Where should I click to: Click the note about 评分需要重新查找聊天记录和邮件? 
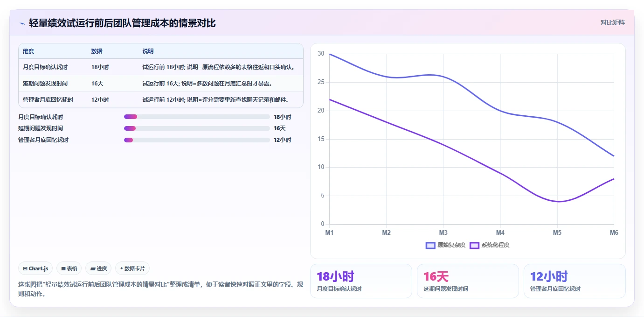tap(216, 100)
